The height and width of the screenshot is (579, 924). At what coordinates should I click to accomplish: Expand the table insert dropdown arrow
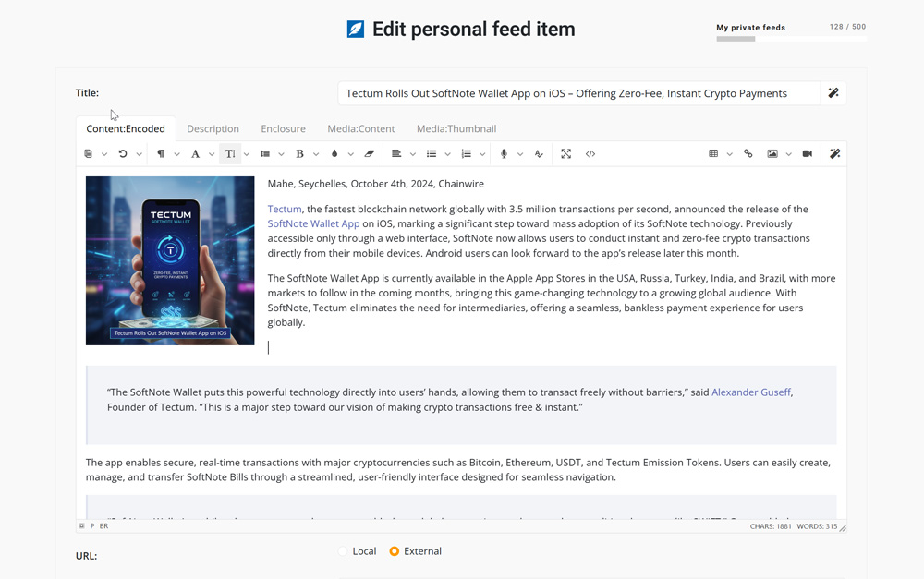coord(729,154)
